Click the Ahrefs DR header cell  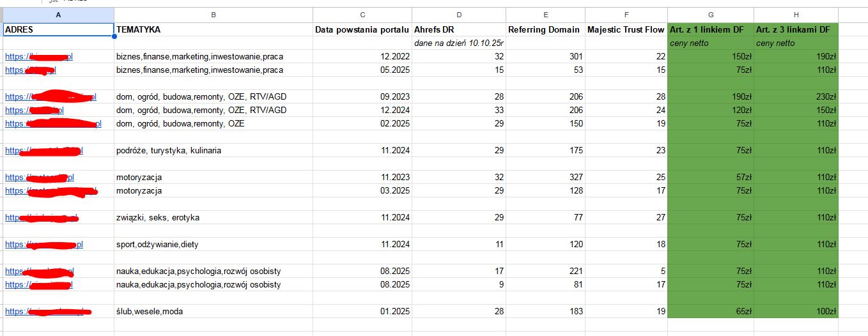tap(458, 29)
